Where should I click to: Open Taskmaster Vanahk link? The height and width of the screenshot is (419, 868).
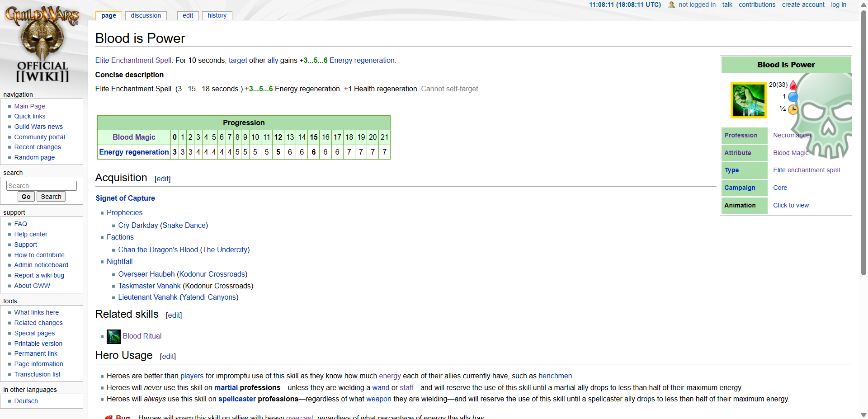tap(150, 286)
